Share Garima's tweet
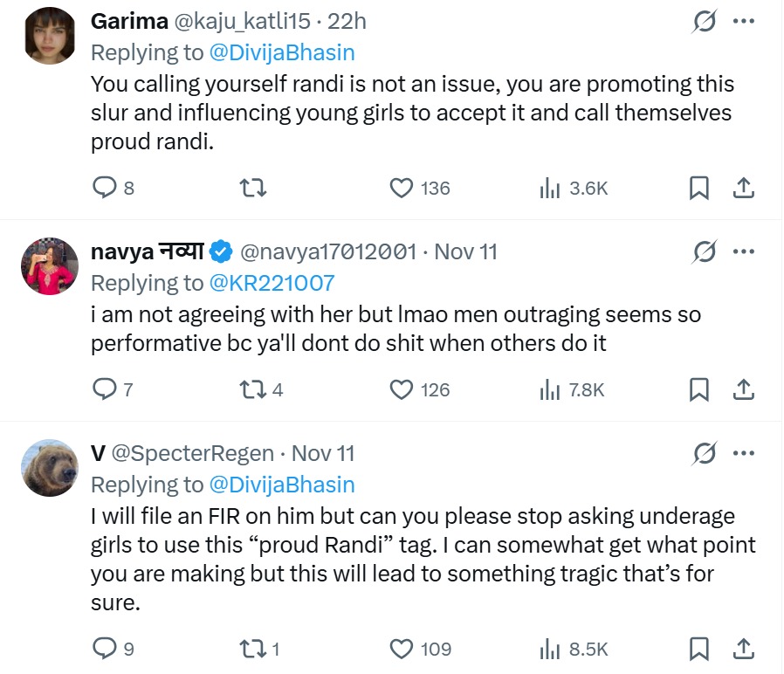This screenshot has height=674, width=784. pos(743,187)
